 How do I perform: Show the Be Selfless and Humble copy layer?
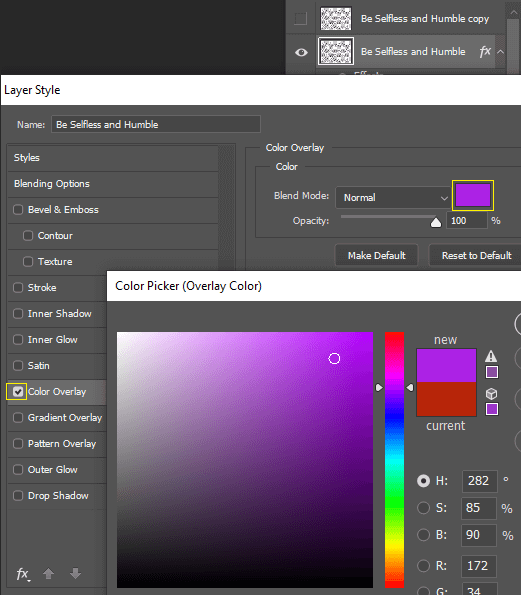[301, 18]
